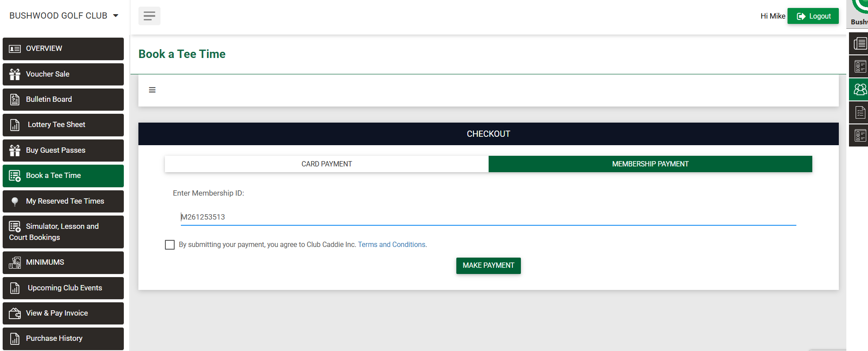Click the top list icon in right sidebar

pyautogui.click(x=860, y=43)
